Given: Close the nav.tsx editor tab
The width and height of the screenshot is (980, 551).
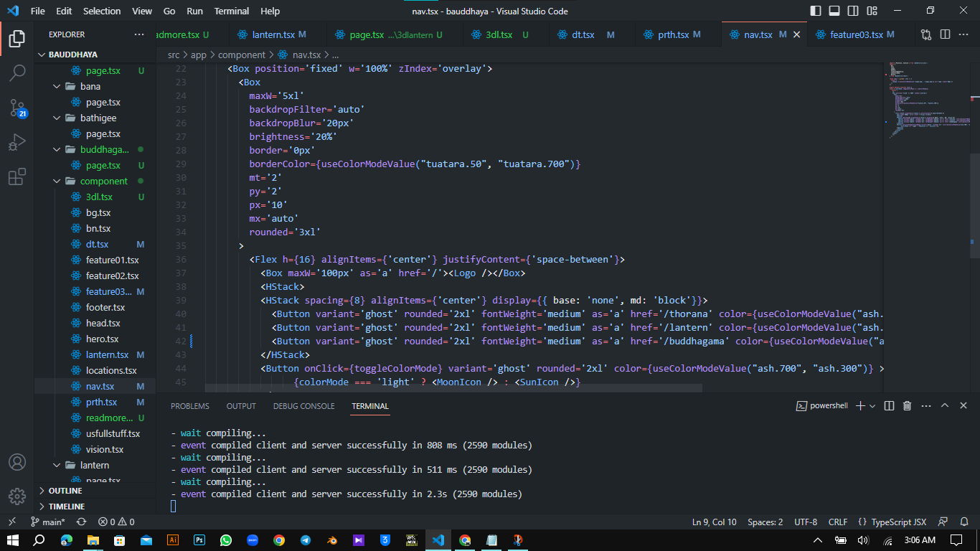Looking at the screenshot, I should [x=796, y=34].
